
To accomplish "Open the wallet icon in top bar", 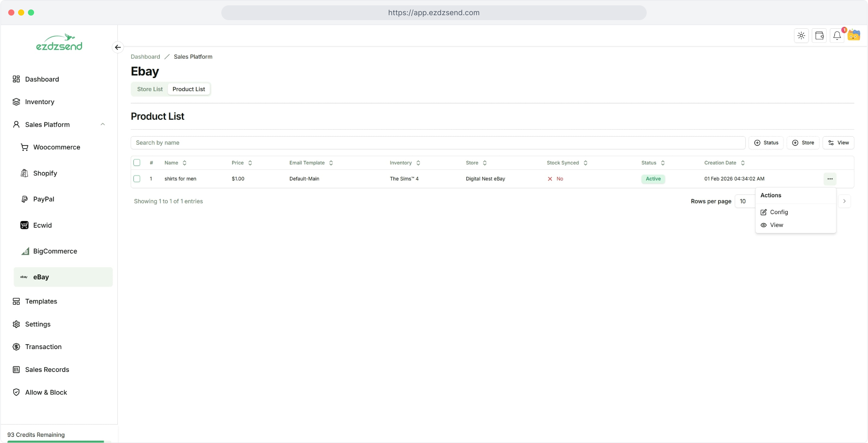I will click(819, 36).
